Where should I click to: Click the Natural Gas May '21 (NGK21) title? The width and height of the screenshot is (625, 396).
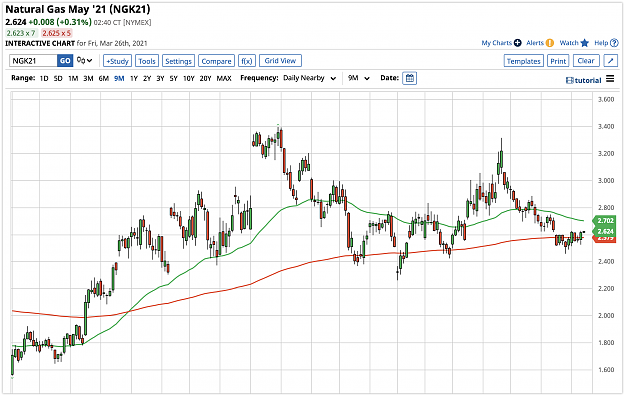click(x=78, y=9)
